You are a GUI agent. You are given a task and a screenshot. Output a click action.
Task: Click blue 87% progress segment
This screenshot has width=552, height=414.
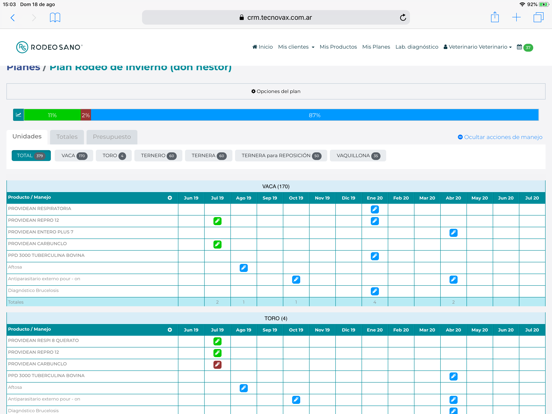[315, 115]
